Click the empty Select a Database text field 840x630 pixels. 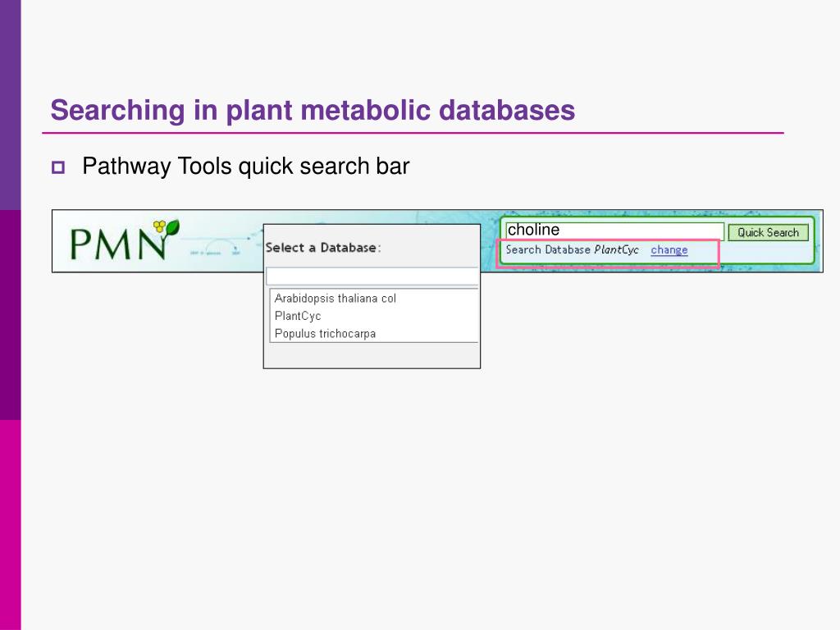[372, 276]
